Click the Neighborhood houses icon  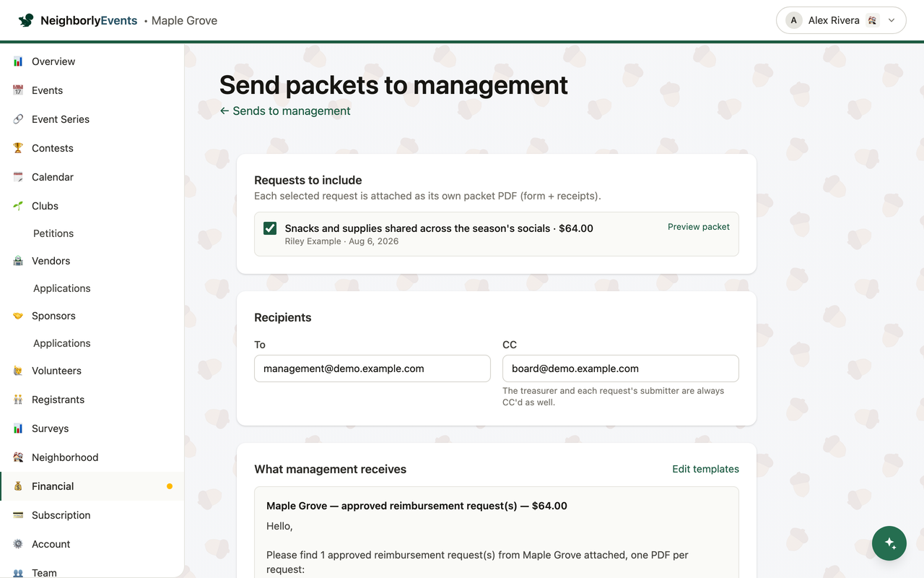18,457
